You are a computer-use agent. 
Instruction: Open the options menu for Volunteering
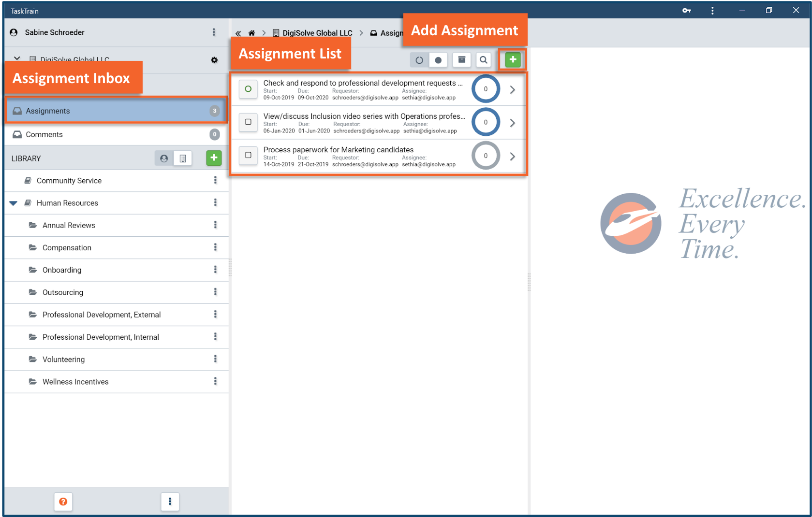click(215, 359)
